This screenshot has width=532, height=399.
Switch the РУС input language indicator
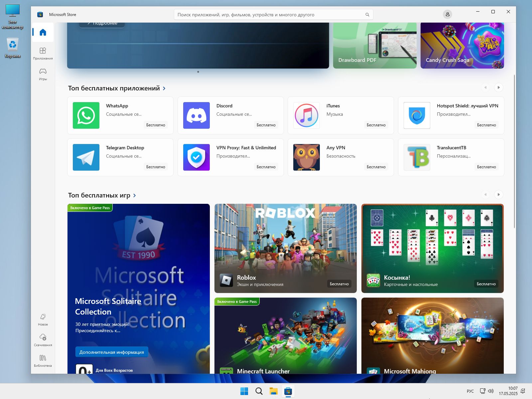click(x=470, y=391)
